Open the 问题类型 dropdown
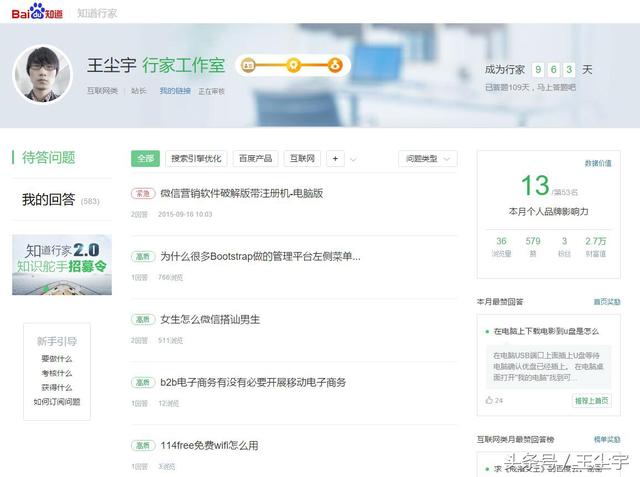The height and width of the screenshot is (477, 640). click(428, 159)
